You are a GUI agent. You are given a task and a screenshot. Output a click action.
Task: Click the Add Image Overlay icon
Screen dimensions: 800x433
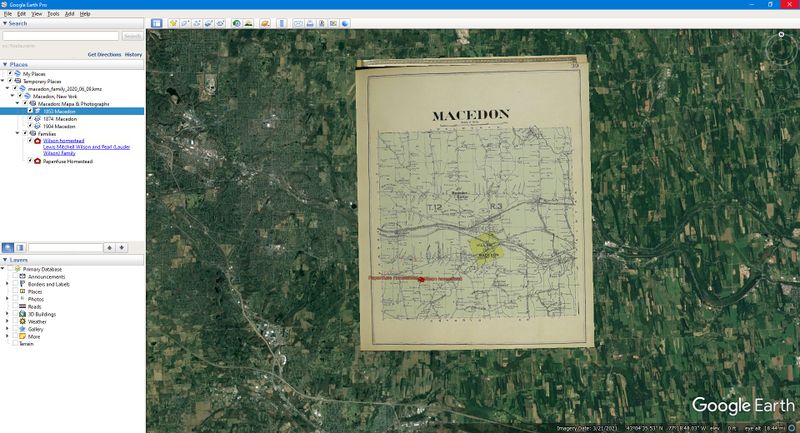click(x=211, y=22)
